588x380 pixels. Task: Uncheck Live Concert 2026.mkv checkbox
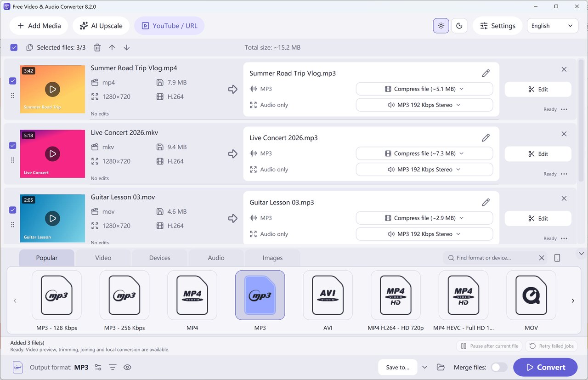click(x=12, y=145)
